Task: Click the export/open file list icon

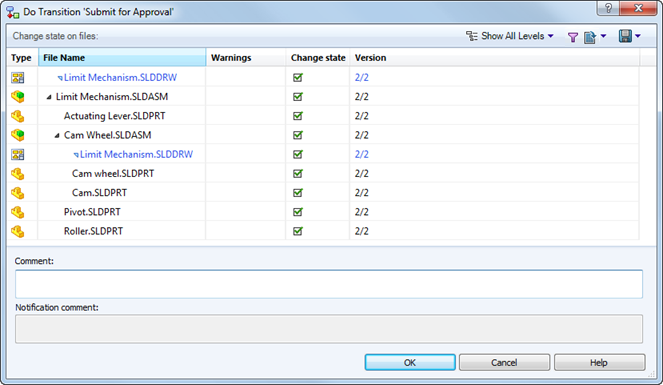Action: point(590,37)
